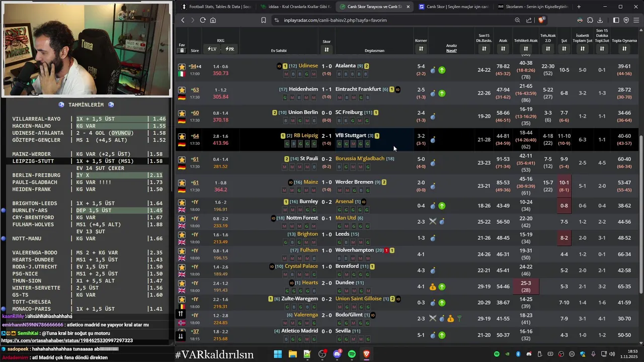Toggle favorite star for Mainz row
644x362 pixels.
coord(182,183)
